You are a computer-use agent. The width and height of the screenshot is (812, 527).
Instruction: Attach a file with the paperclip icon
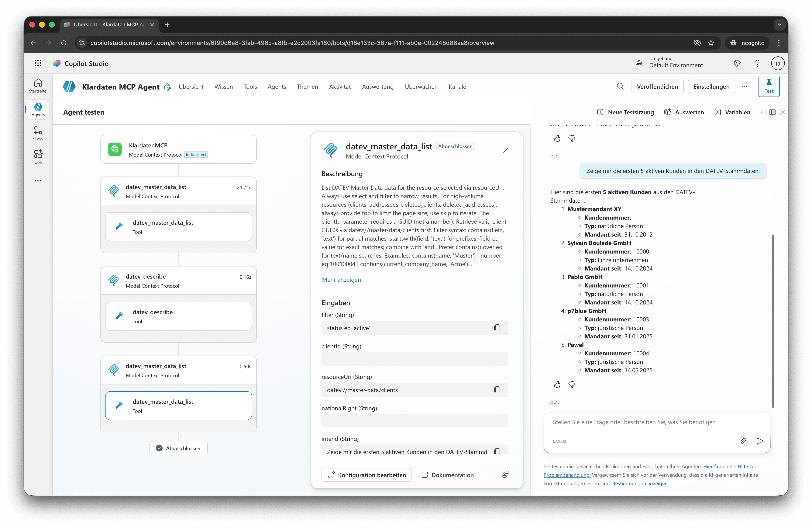tap(743, 441)
